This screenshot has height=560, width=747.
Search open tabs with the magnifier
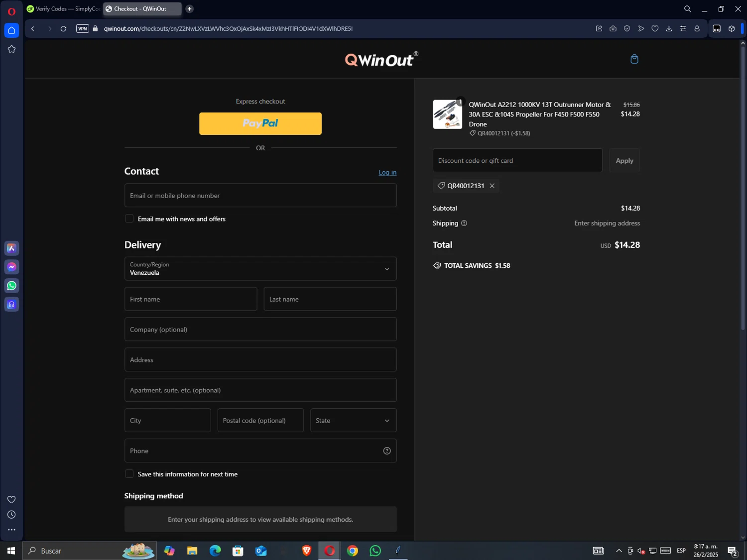click(x=688, y=9)
